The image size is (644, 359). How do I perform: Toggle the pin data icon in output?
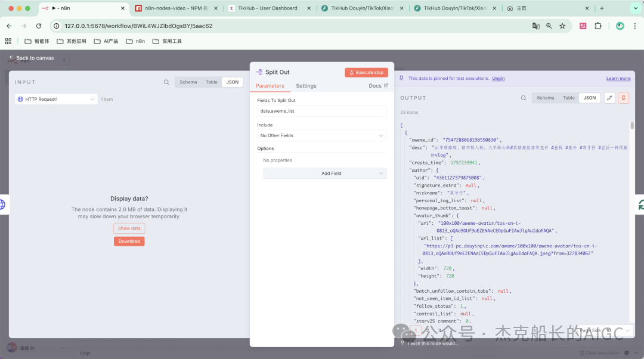[x=624, y=98]
